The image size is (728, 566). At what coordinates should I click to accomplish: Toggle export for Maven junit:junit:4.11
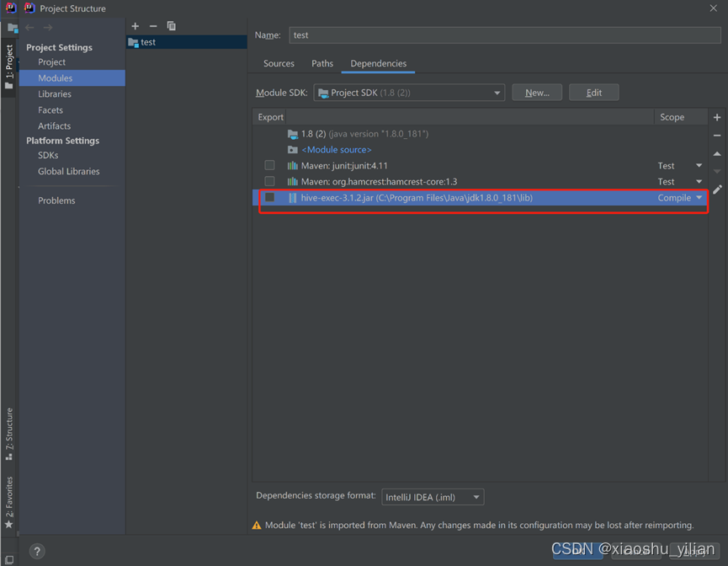(x=269, y=165)
